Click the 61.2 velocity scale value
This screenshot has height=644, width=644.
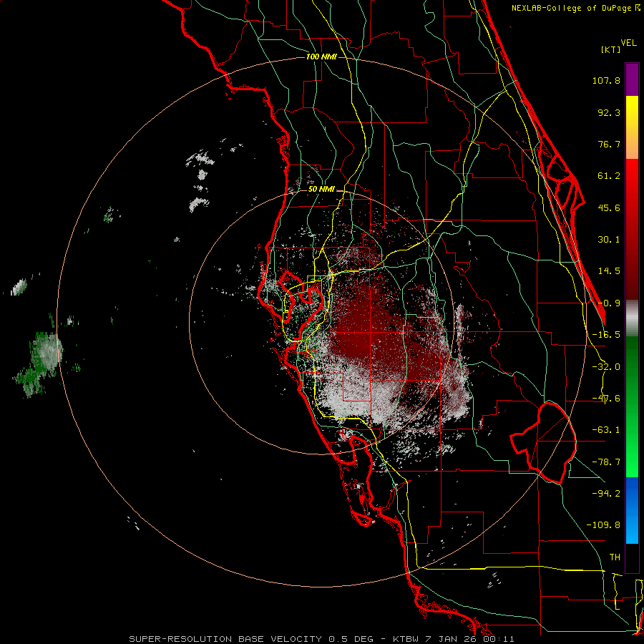tap(609, 176)
